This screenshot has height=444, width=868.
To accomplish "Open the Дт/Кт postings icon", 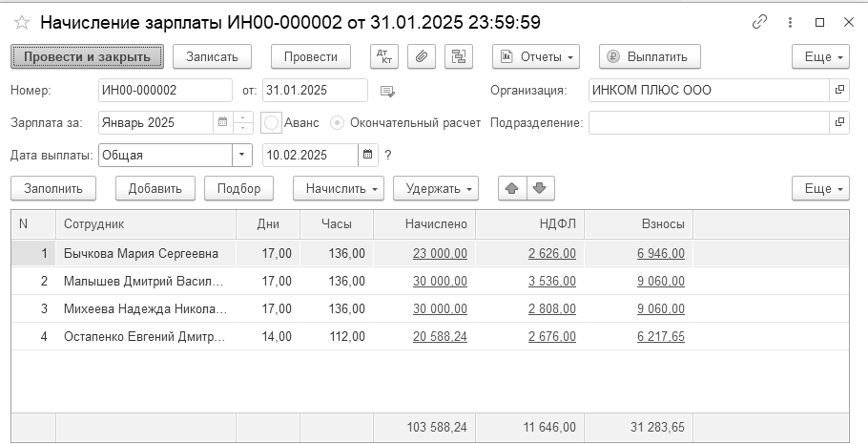I will point(384,56).
